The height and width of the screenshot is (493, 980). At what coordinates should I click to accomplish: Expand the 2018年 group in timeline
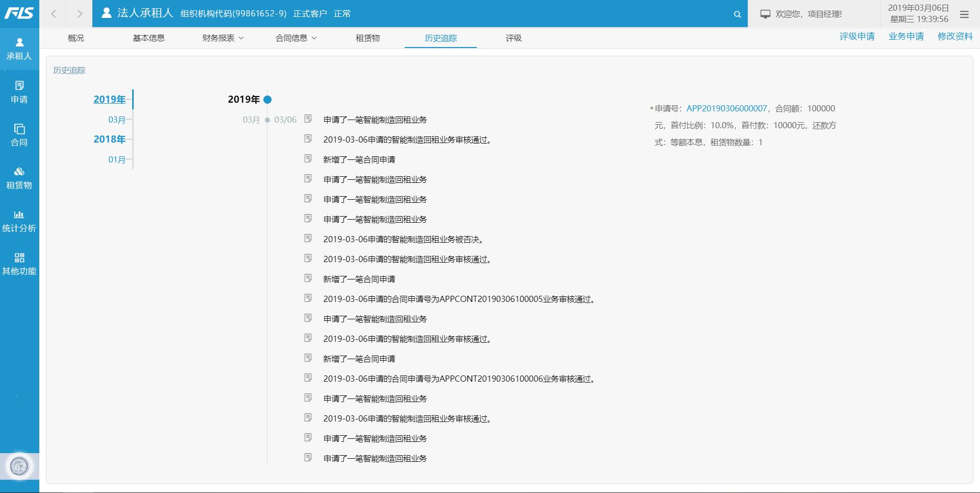pos(110,139)
